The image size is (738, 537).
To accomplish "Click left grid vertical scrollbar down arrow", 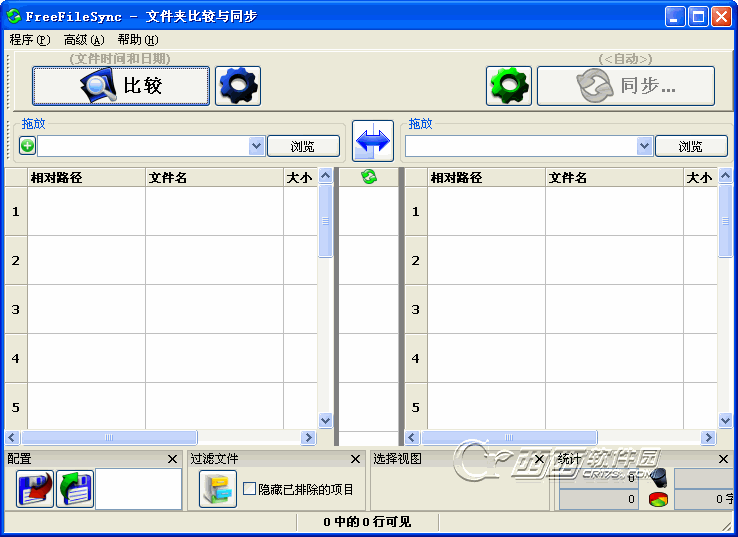I will pos(325,420).
